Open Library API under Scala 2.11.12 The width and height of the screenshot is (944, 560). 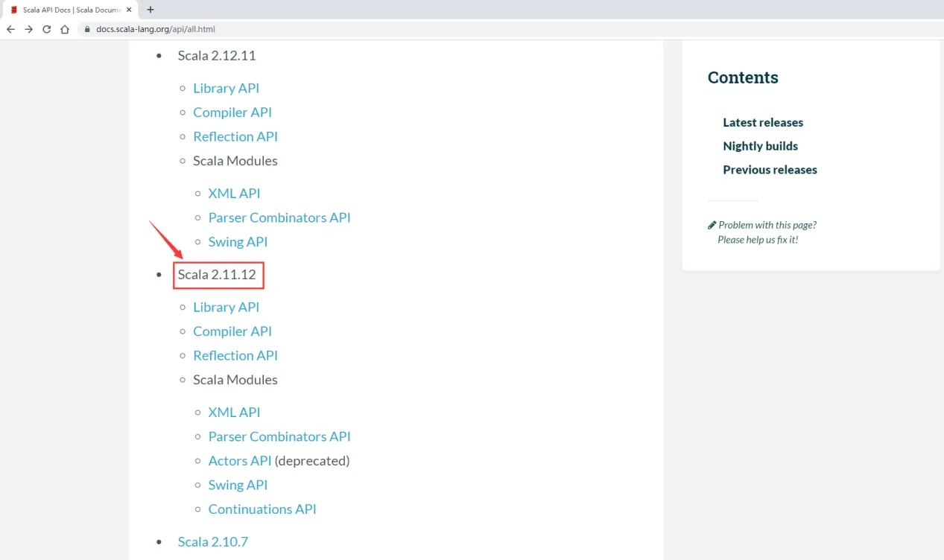226,307
